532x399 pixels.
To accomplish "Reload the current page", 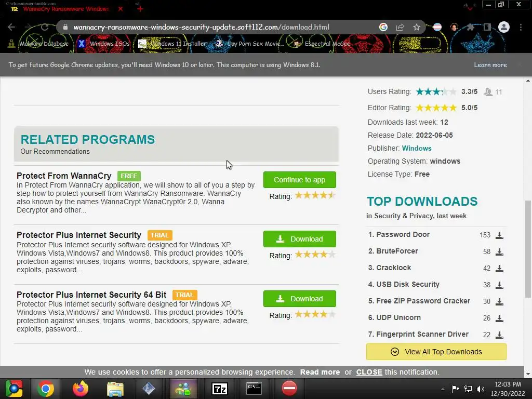I will pos(45,27).
